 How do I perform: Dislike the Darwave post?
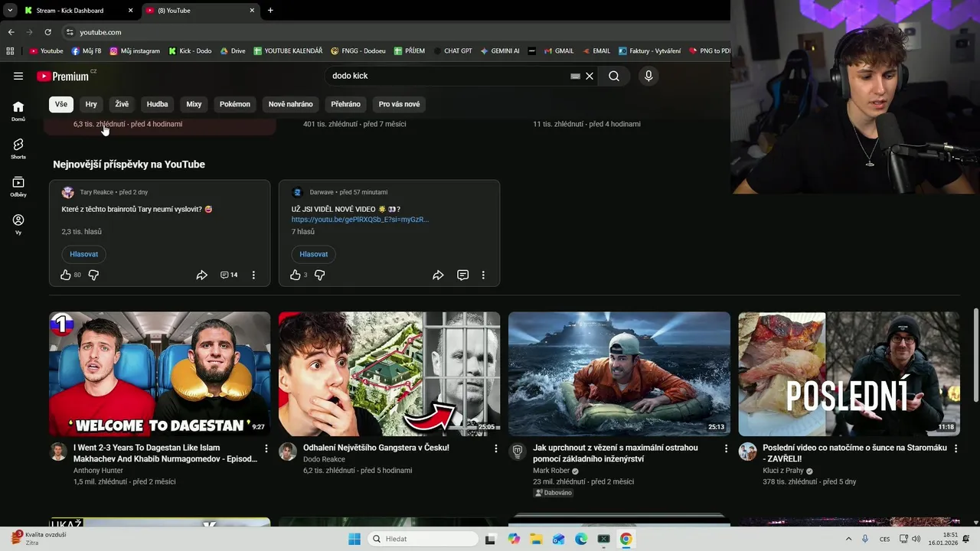(320, 275)
